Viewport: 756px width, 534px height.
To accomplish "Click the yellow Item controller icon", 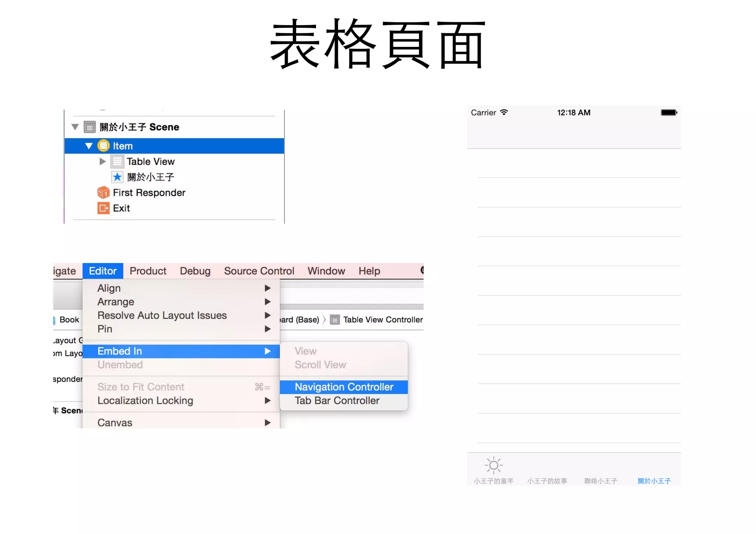I will (103, 146).
